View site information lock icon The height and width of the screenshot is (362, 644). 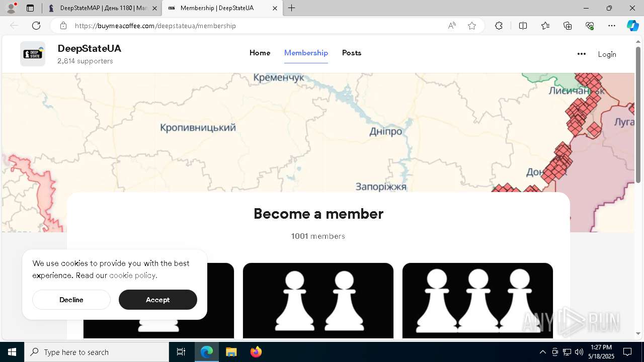point(63,26)
